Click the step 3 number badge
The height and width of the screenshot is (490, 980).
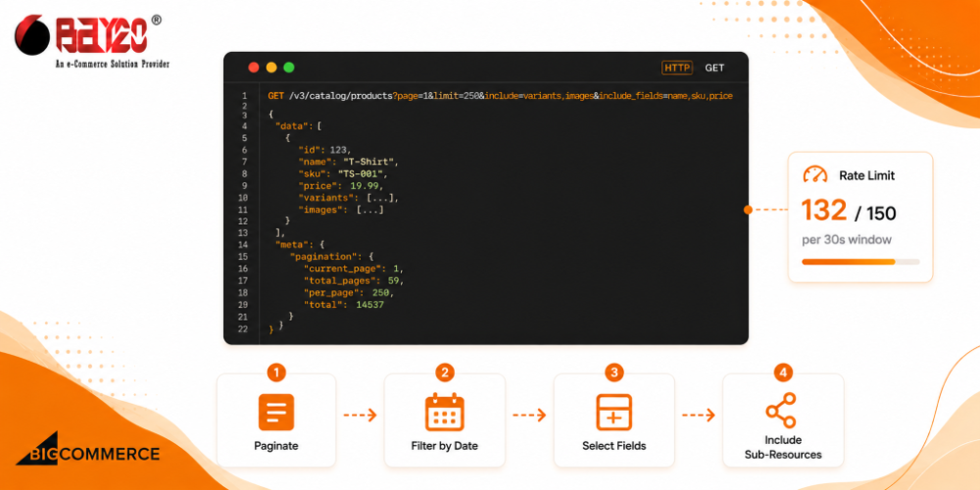click(613, 373)
